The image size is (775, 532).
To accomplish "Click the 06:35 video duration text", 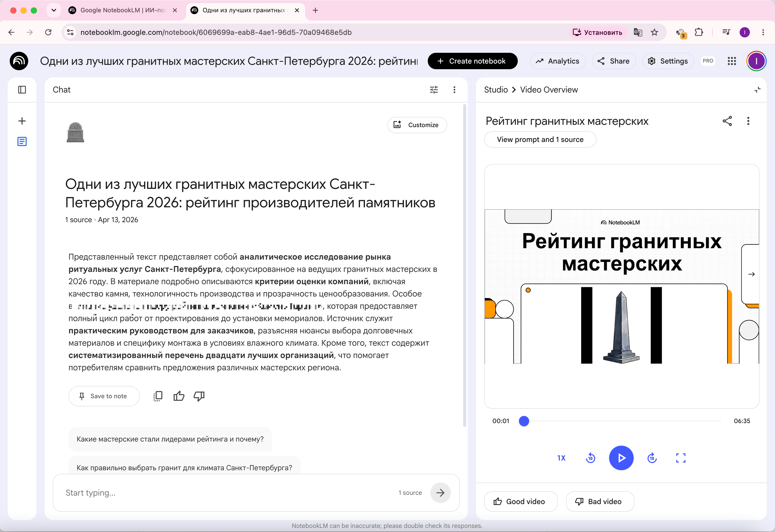I will pyautogui.click(x=742, y=421).
